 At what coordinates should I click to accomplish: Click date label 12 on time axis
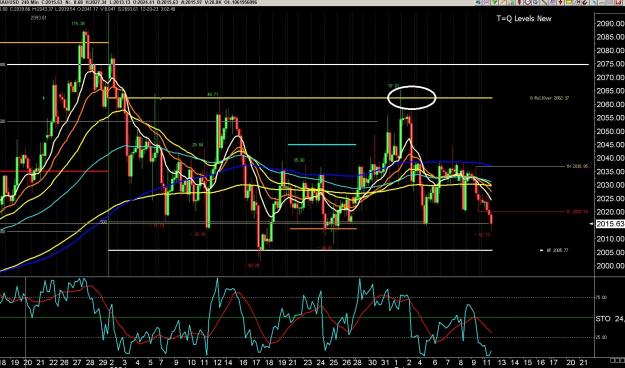pos(217,363)
